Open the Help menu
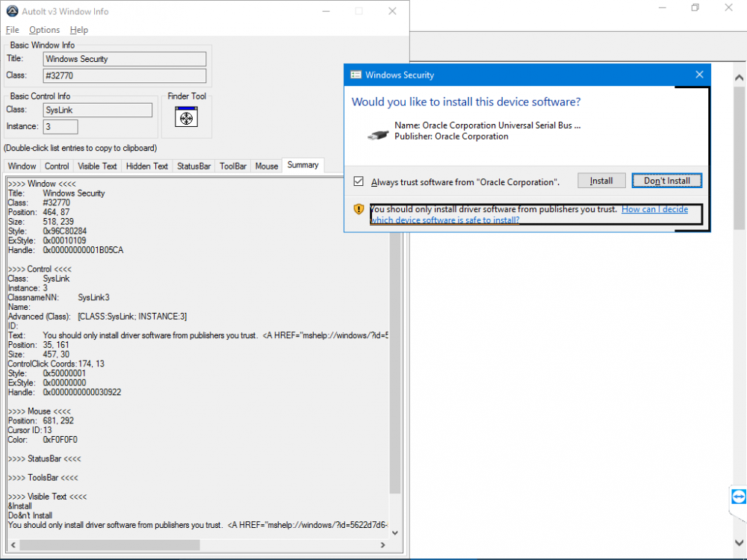 (x=79, y=30)
